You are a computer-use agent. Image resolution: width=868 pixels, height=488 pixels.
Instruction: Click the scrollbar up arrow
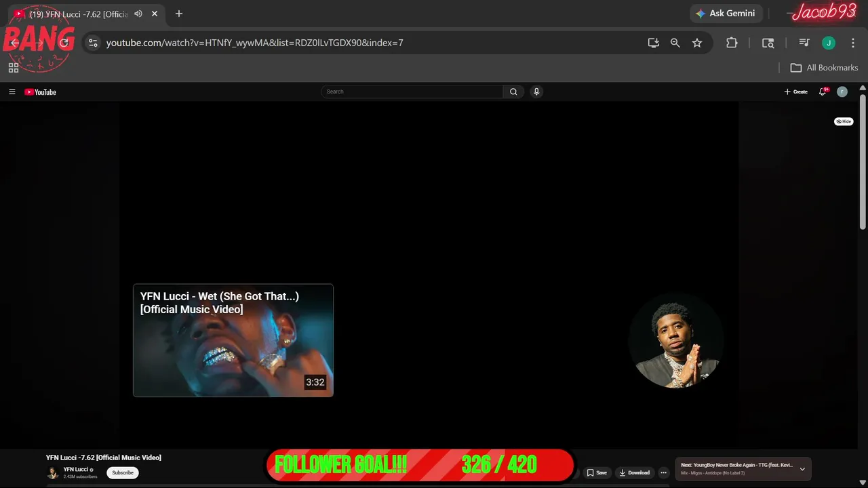[x=863, y=88]
